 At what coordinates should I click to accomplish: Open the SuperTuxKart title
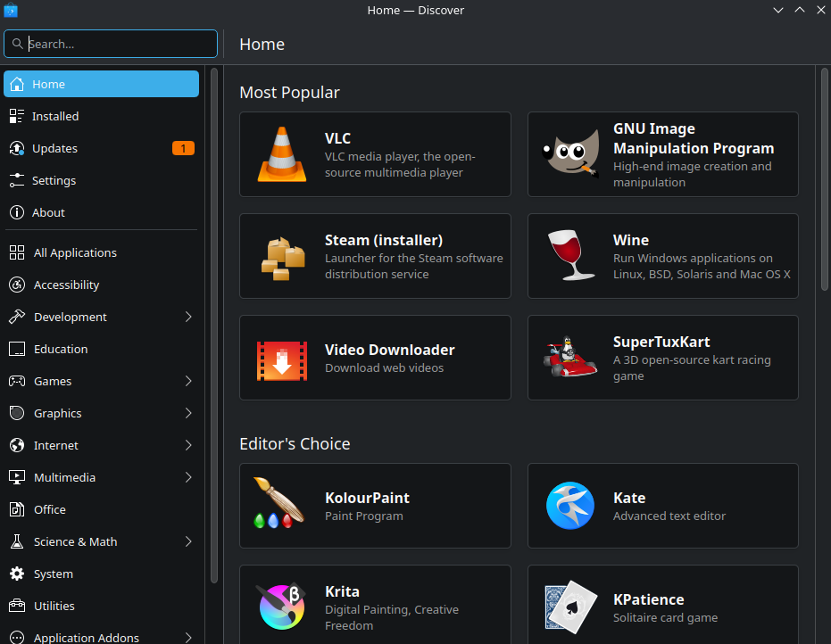coord(661,342)
